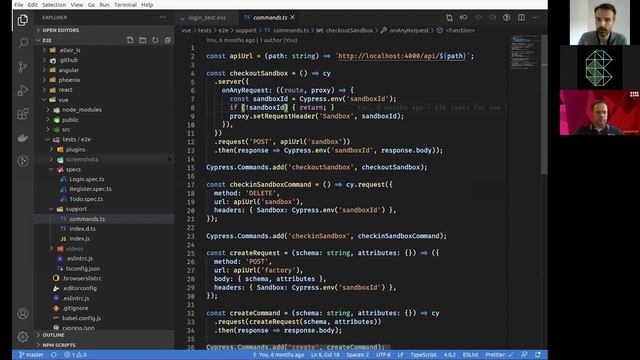The width and height of the screenshot is (640, 360).
Task: Change TypeScript language mode
Action: pos(423,355)
